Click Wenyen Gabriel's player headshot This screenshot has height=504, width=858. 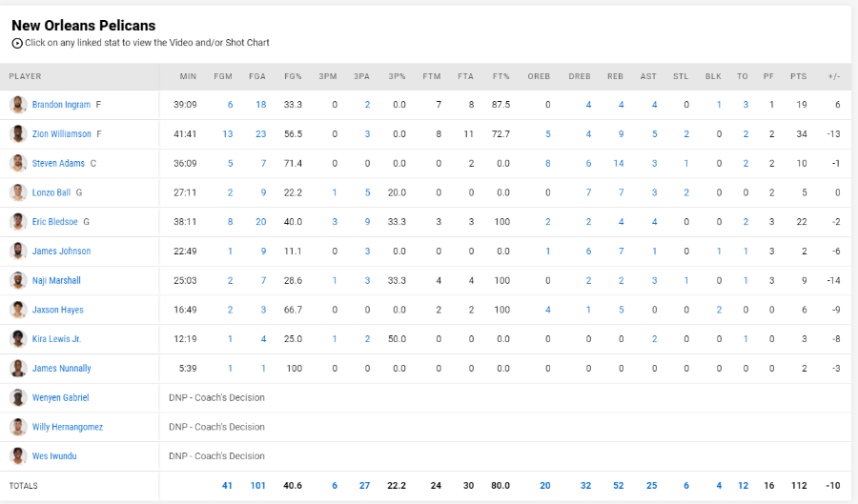(x=18, y=397)
